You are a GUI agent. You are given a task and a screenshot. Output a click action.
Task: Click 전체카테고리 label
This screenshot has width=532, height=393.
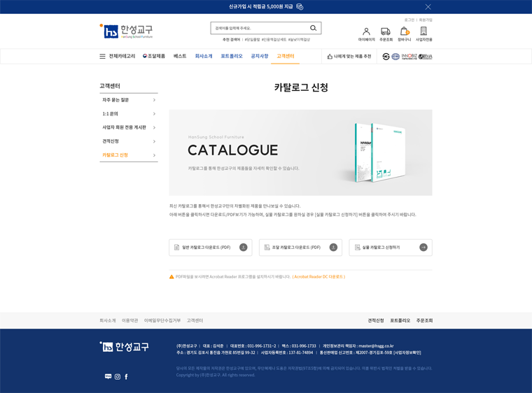[x=122, y=56]
